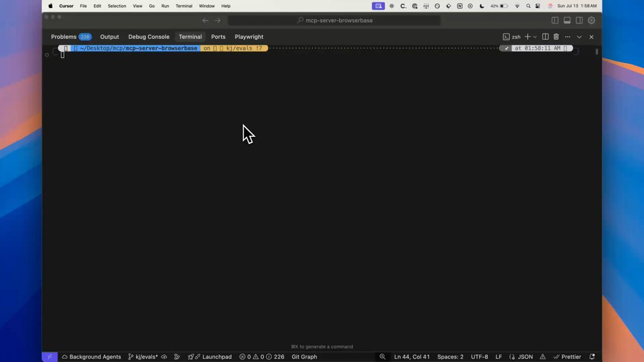Change indentation via Spaces: 2
This screenshot has height=362, width=644.
[x=450, y=357]
